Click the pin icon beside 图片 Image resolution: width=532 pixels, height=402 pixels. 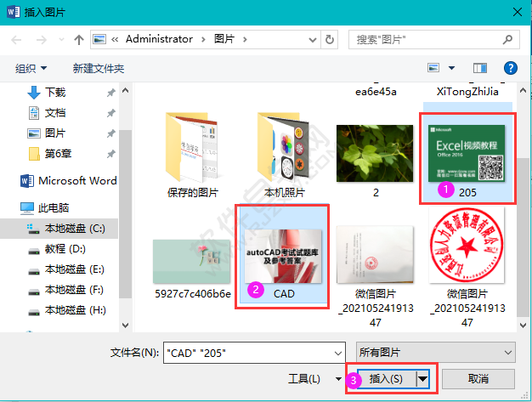point(111,133)
